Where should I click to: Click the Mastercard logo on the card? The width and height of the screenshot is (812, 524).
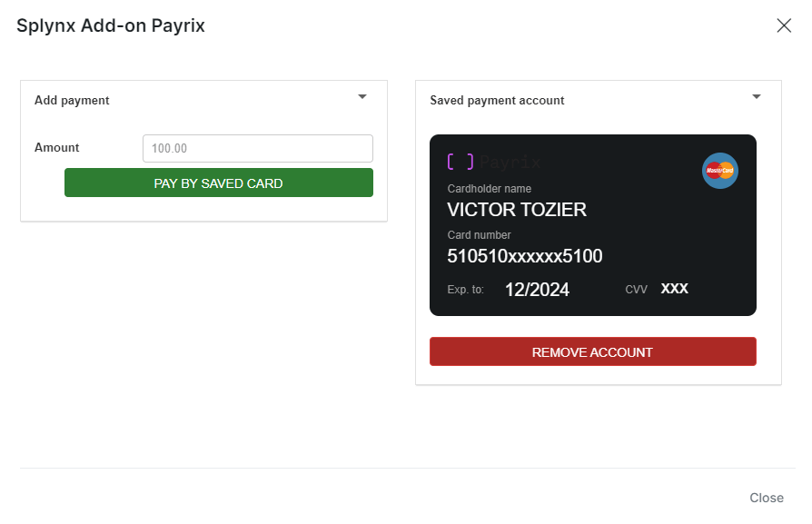tap(719, 171)
